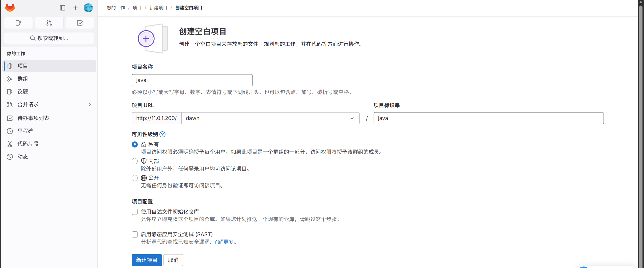Screen dimensions: 644x268
Task: Open the plus create-new menu
Action: pos(75,8)
